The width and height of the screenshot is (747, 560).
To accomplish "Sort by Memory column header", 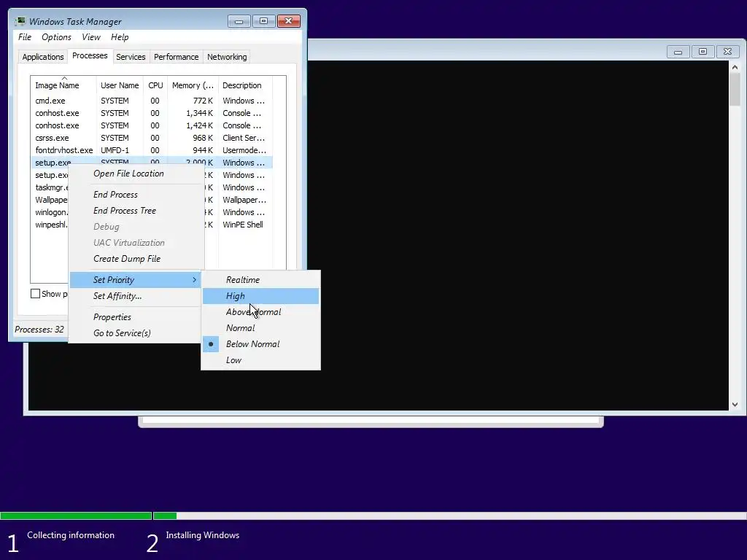I will point(193,85).
